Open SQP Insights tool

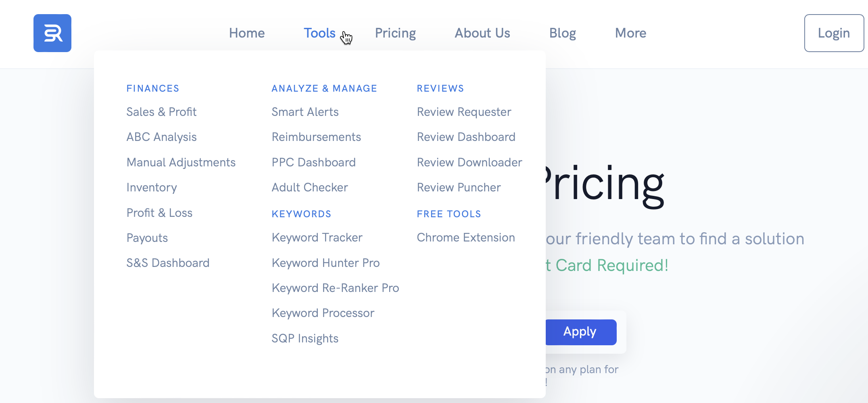(x=305, y=338)
